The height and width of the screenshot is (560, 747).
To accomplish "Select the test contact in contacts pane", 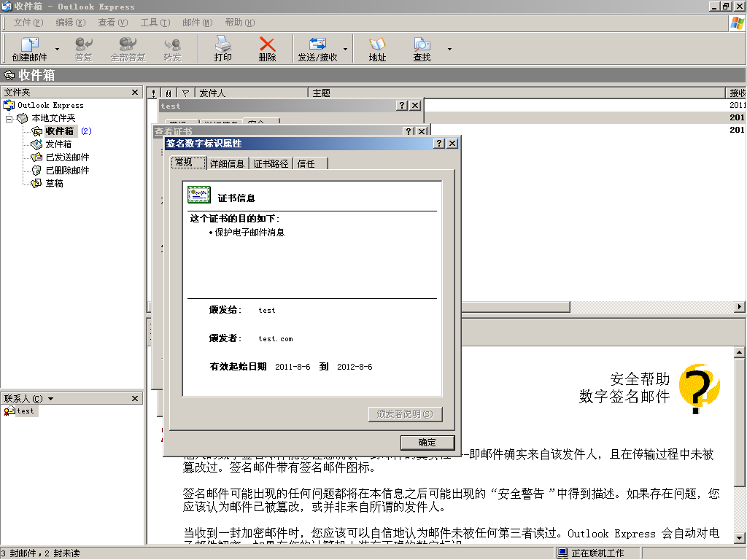I will click(x=20, y=411).
